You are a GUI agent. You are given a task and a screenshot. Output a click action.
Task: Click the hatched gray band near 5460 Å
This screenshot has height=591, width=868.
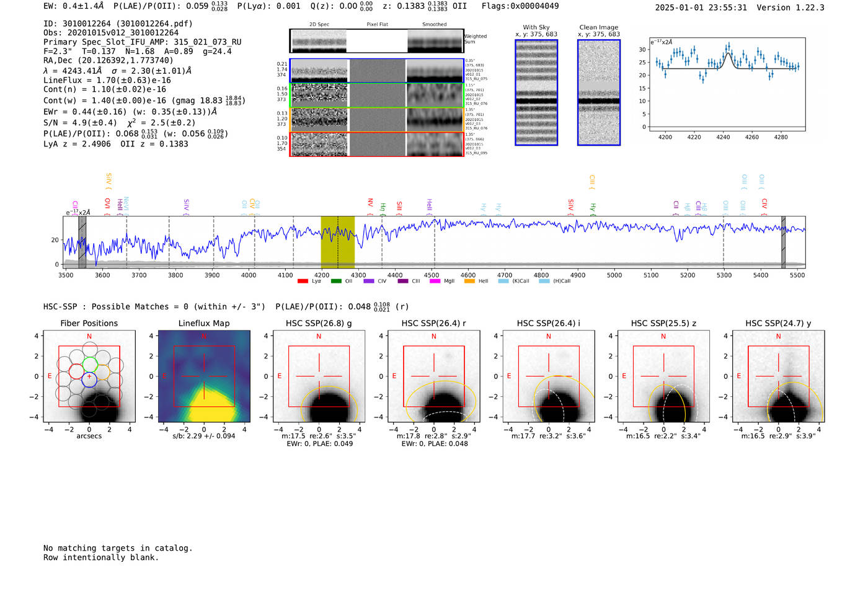[x=783, y=242]
